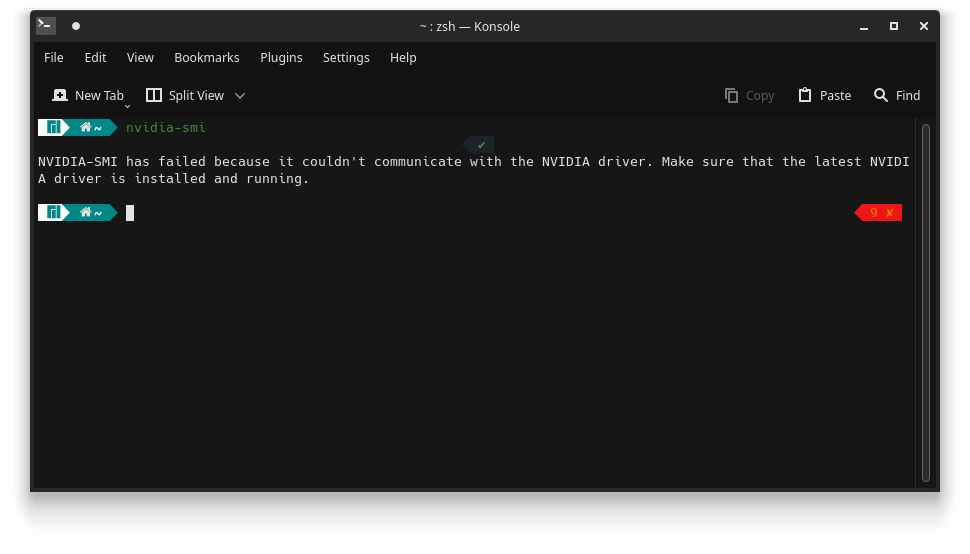The image size is (970, 554).
Task: Click the terminal cursor at current prompt
Action: pyautogui.click(x=130, y=213)
